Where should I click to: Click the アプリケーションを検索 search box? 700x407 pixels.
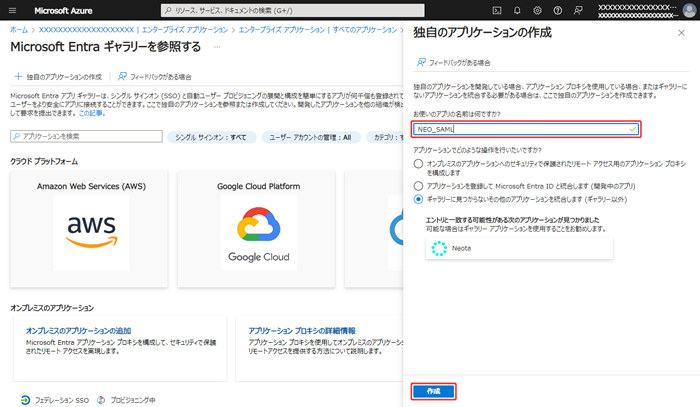pyautogui.click(x=87, y=137)
